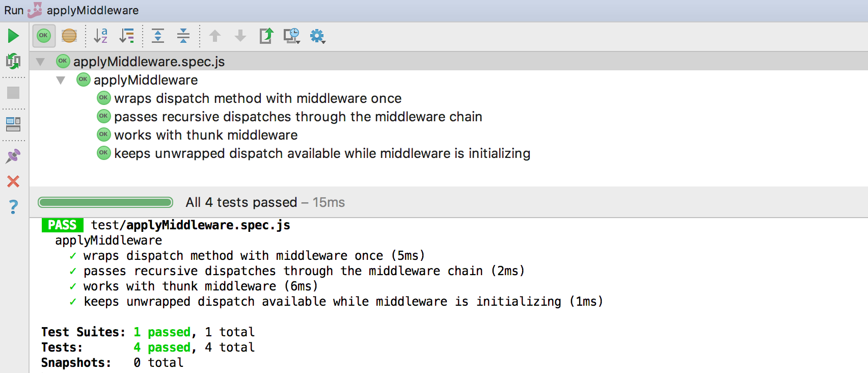Viewport: 868px width, 373px height.
Task: Toggle the Show Ignored tests filter
Action: [69, 36]
